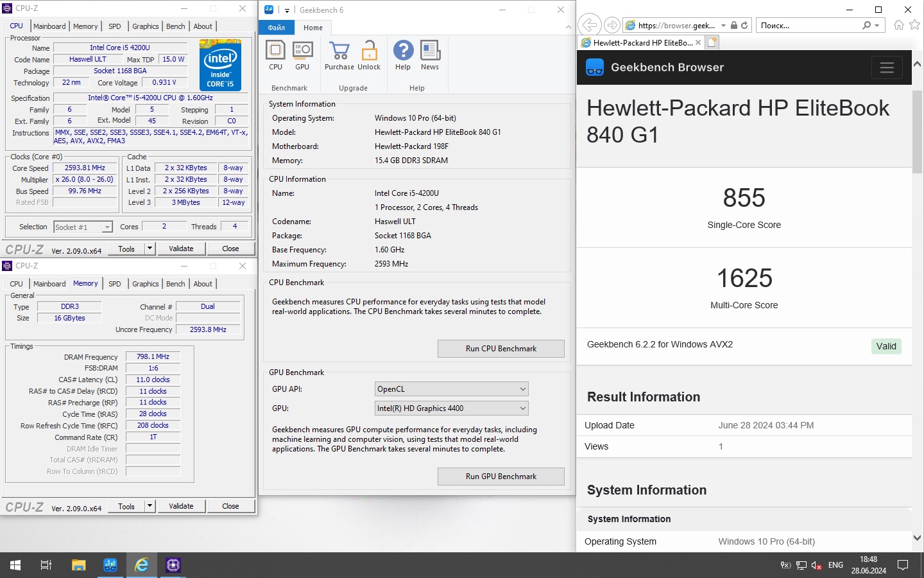Open the network tray icon
The width and height of the screenshot is (924, 578).
pyautogui.click(x=801, y=565)
